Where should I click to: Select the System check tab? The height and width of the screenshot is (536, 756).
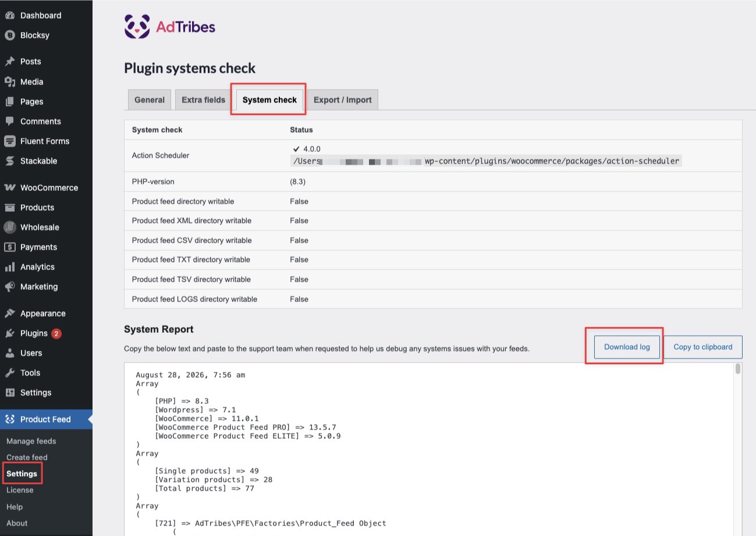[x=269, y=100]
